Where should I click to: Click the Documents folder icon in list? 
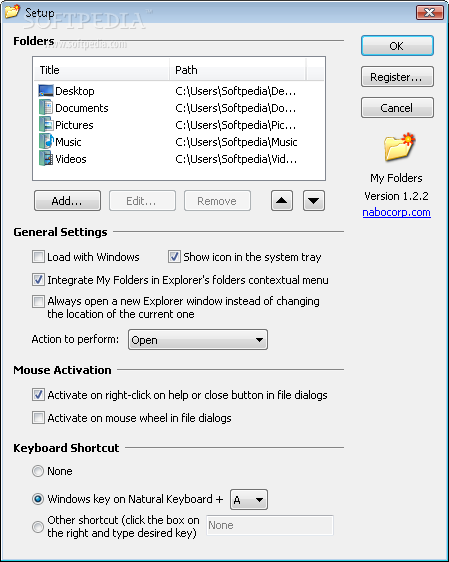click(46, 108)
